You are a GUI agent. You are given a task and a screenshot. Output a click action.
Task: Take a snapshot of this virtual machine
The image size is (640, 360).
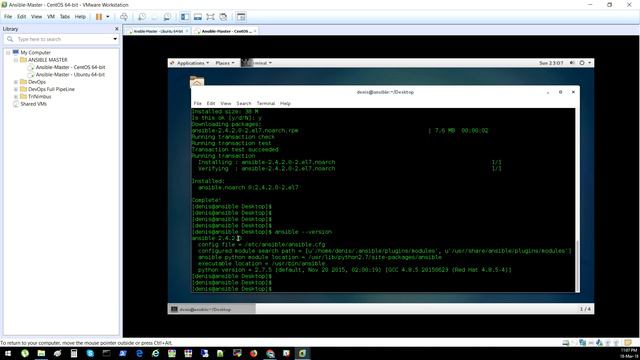pyautogui.click(x=142, y=17)
